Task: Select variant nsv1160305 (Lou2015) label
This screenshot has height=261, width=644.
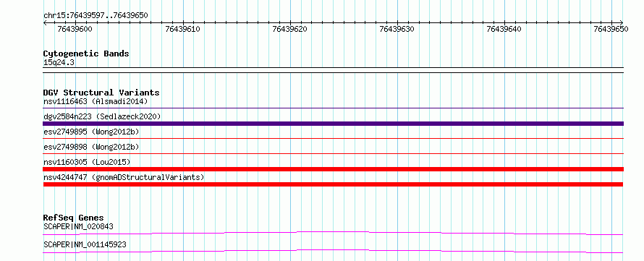Action: tap(87, 162)
